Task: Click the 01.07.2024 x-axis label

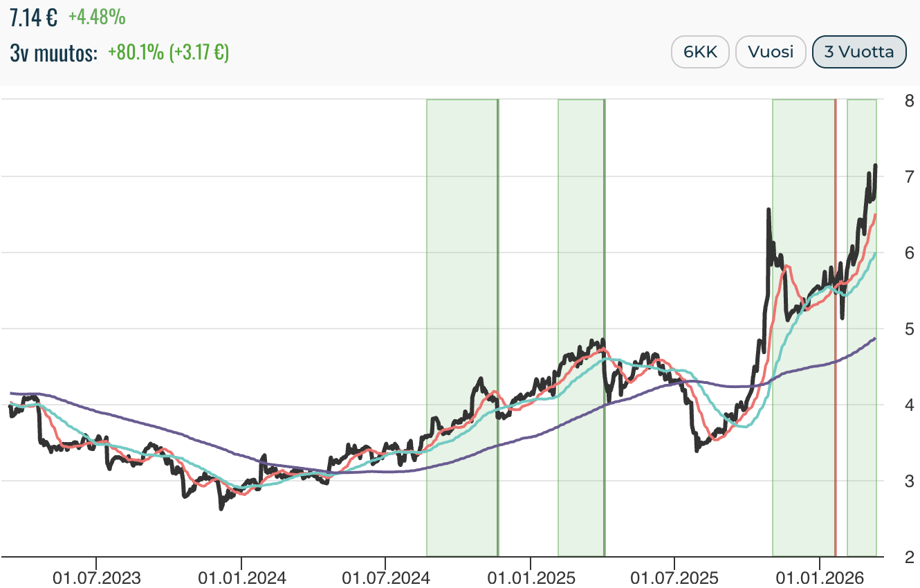Action: (385, 576)
